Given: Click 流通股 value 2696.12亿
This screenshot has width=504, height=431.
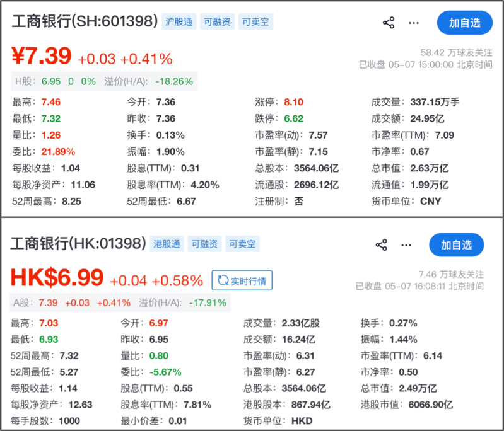Looking at the screenshot, I should (316, 185).
